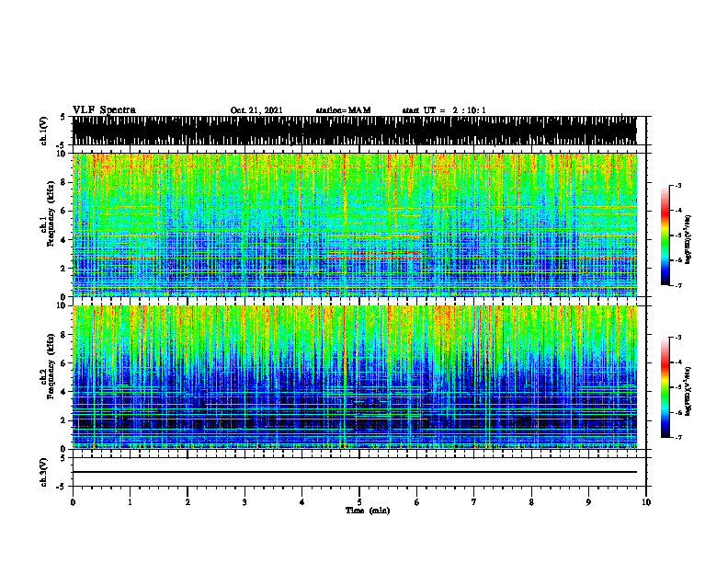Click the time axis tick label "3"

(245, 502)
